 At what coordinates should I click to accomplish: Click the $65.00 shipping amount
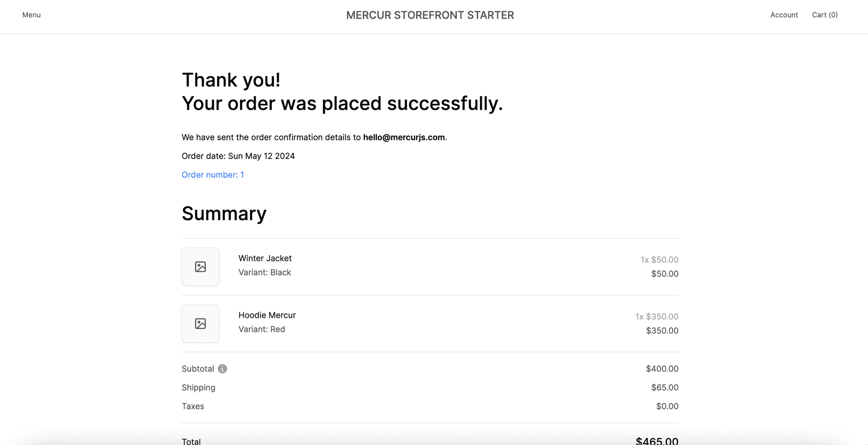pos(665,387)
